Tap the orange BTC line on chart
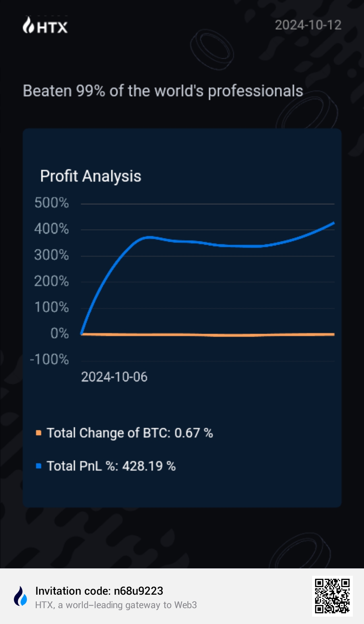364x624 pixels. coord(208,335)
